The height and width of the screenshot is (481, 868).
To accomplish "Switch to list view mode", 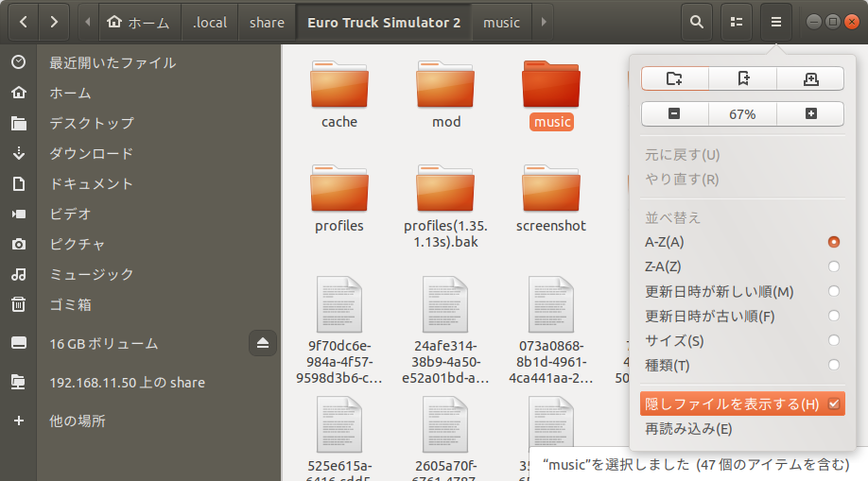I will coord(737,22).
